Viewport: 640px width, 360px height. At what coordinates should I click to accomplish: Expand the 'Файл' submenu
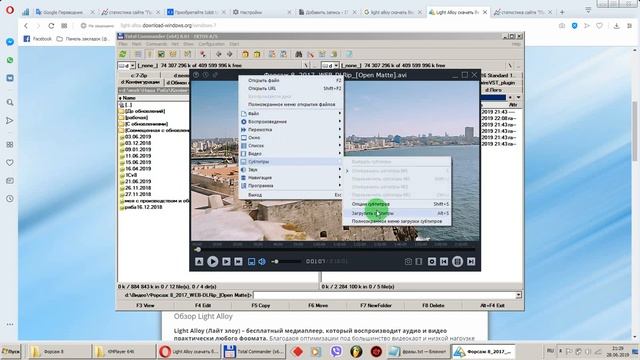pyautogui.click(x=291, y=113)
